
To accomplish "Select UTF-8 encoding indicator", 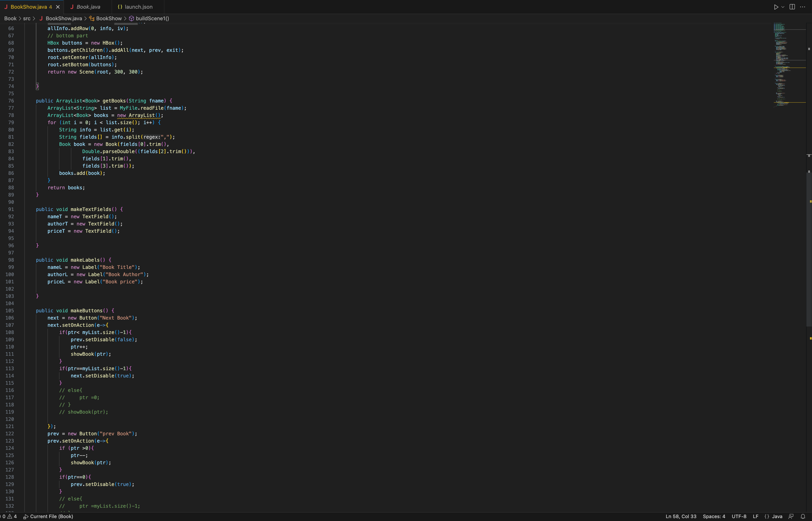I will pyautogui.click(x=739, y=516).
